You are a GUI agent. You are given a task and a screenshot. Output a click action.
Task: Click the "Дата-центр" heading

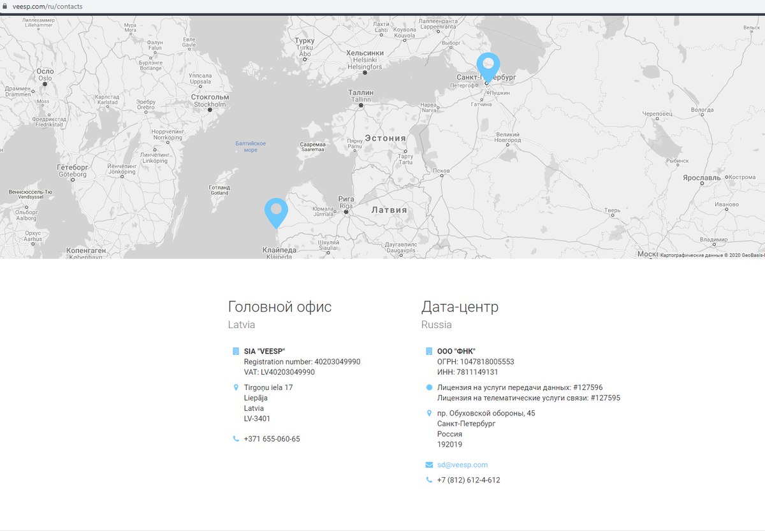[x=460, y=307]
